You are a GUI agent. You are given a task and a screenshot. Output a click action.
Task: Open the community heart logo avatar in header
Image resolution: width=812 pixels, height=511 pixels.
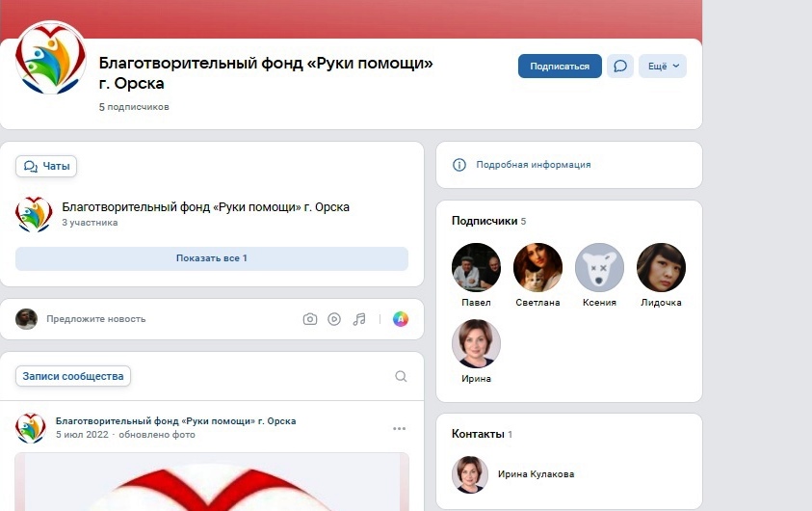[50, 58]
